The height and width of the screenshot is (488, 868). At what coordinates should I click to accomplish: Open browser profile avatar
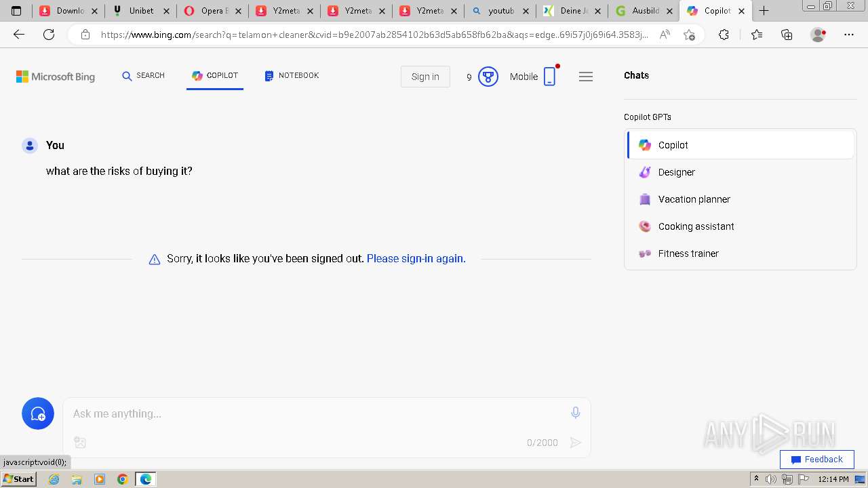coord(818,35)
